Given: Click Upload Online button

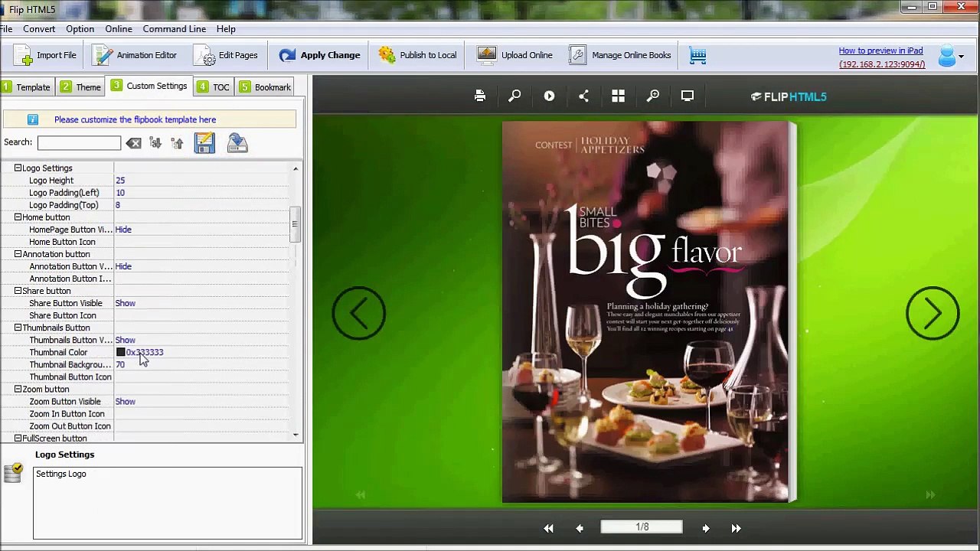Looking at the screenshot, I should 514,55.
